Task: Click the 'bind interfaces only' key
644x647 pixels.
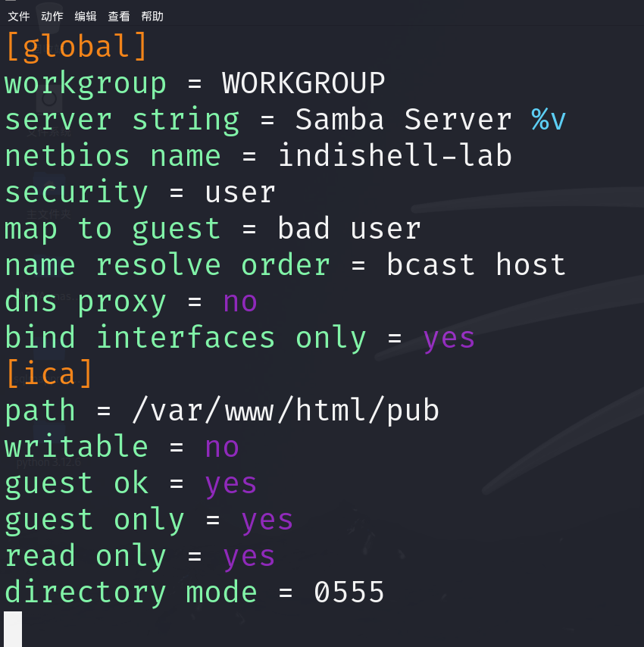Action: [185, 338]
